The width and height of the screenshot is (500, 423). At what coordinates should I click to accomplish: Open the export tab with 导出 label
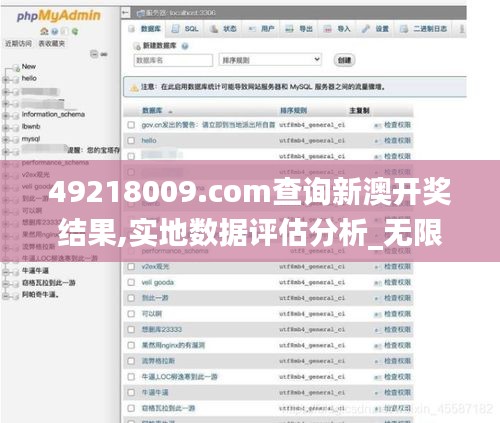299,29
